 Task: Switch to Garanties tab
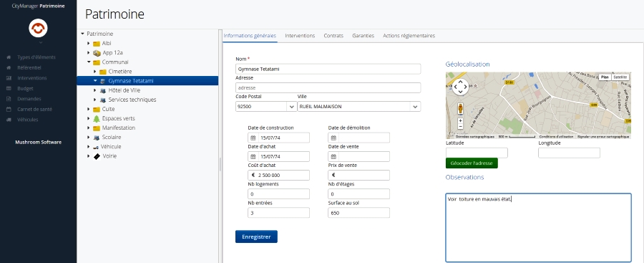tap(363, 36)
